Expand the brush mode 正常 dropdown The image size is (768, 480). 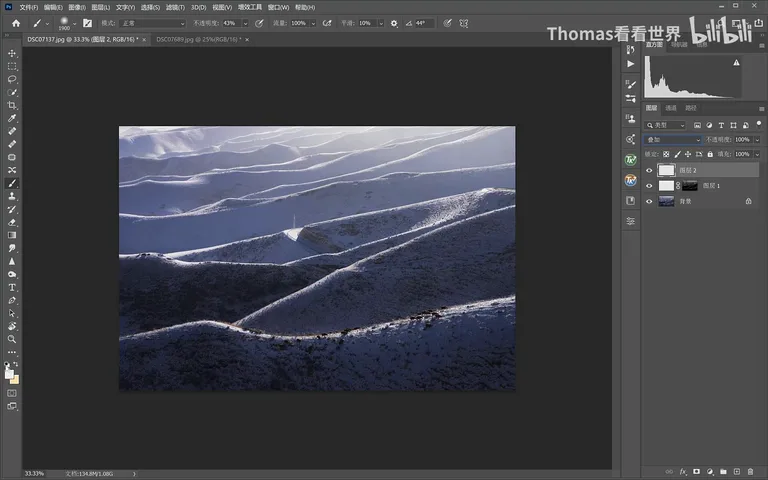point(153,23)
